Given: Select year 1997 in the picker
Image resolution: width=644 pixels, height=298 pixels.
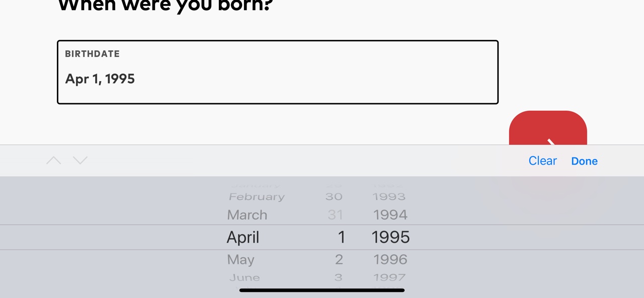Looking at the screenshot, I should [389, 277].
